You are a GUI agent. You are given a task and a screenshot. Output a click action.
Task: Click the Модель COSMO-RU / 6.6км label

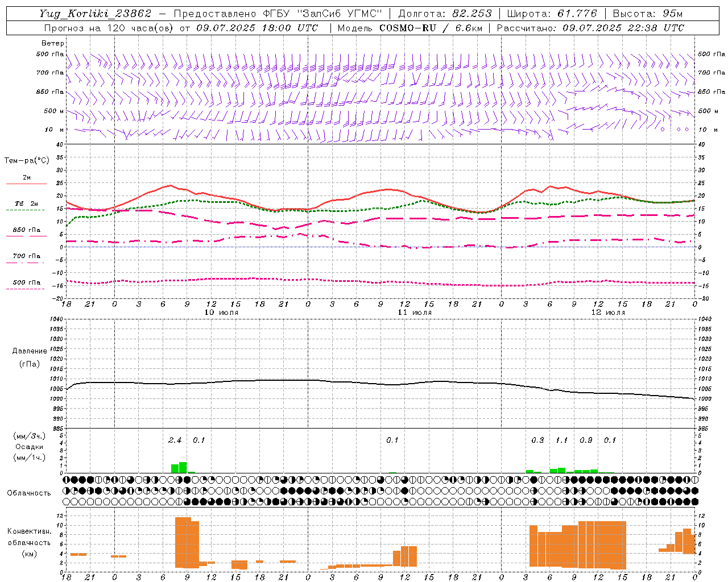(410, 28)
